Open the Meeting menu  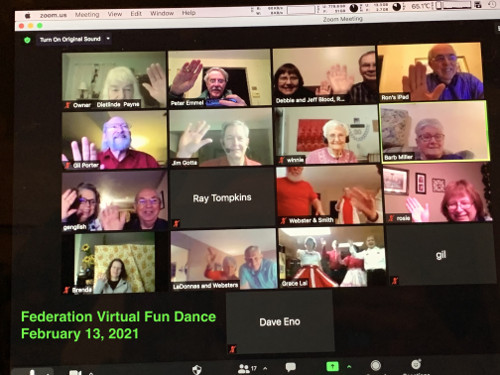click(x=87, y=14)
